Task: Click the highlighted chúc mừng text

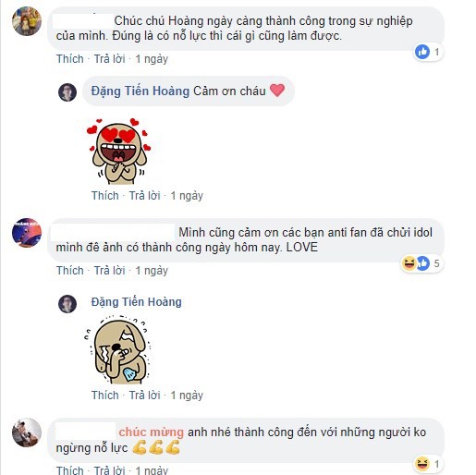Action: click(152, 432)
